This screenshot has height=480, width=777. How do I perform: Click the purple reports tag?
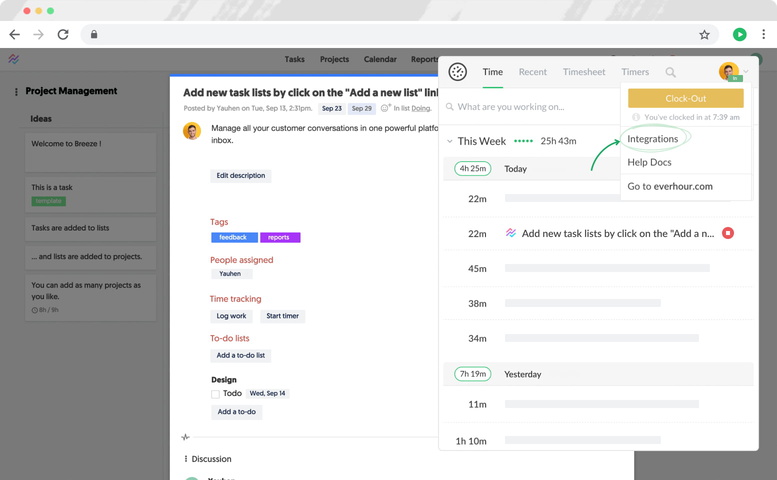click(x=280, y=237)
